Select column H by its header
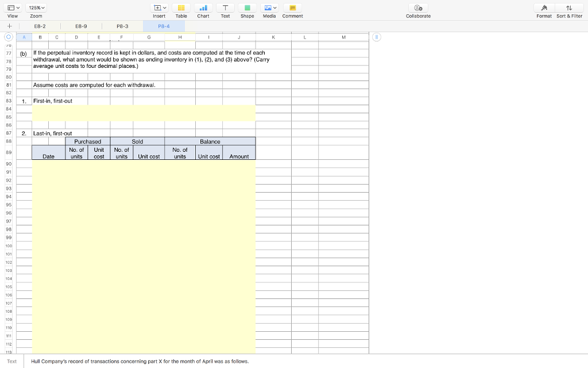The width and height of the screenshot is (588, 368). pyautogui.click(x=180, y=37)
